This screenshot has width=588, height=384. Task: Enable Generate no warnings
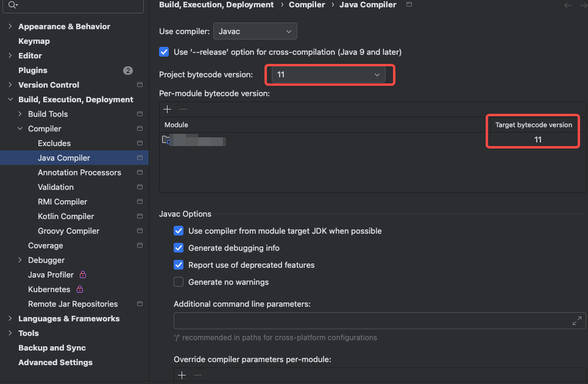179,282
